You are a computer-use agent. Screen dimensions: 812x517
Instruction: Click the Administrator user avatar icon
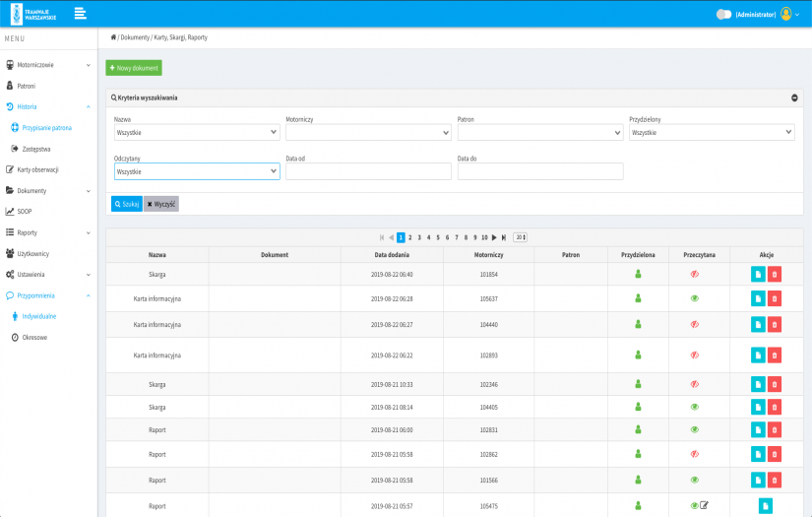[x=785, y=15]
